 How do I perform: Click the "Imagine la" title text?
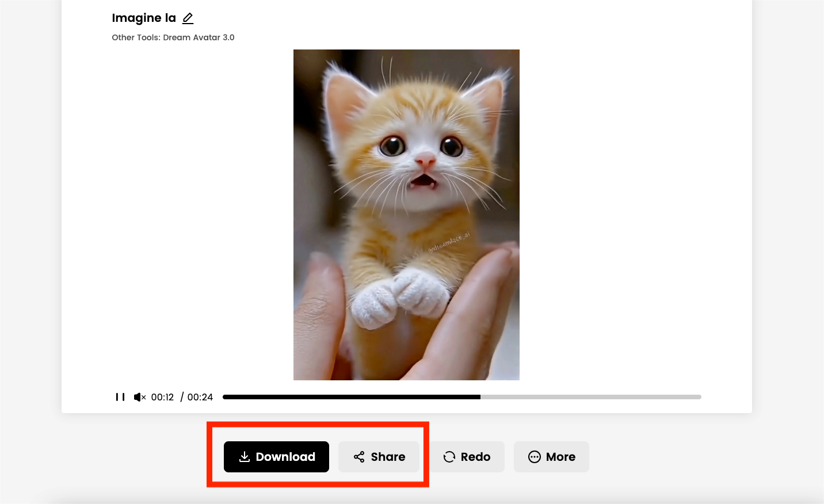pos(144,18)
